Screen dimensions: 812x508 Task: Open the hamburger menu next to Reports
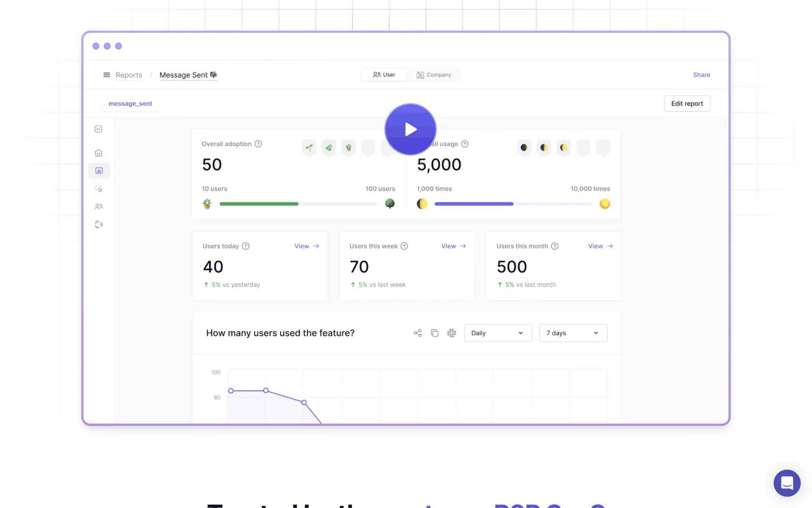click(x=107, y=75)
